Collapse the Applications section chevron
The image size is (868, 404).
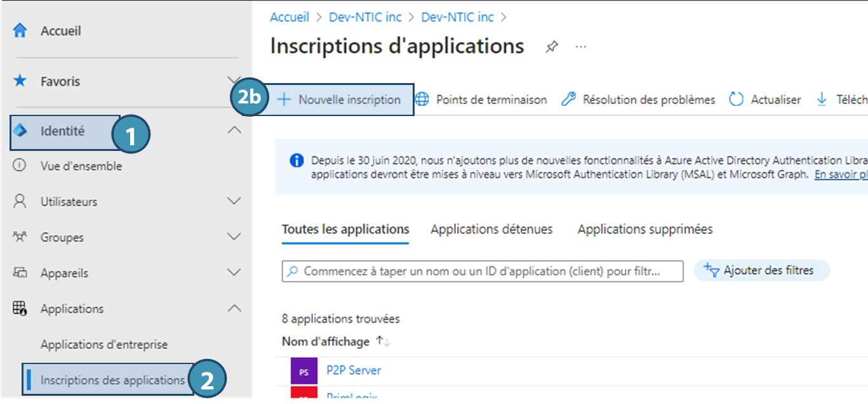pyautogui.click(x=234, y=308)
